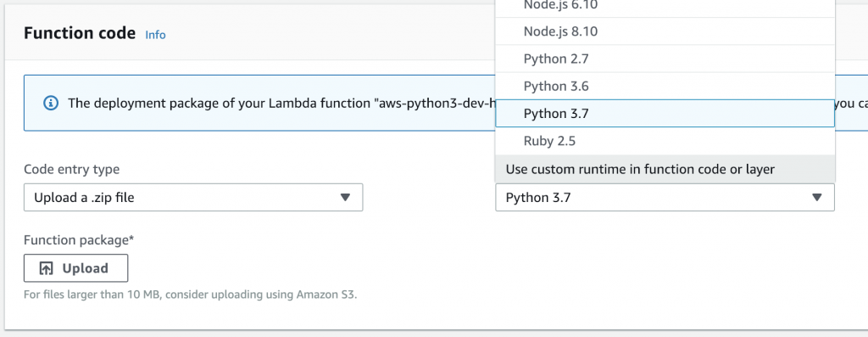Select Node.js 6.10 from the runtime list

click(x=665, y=7)
